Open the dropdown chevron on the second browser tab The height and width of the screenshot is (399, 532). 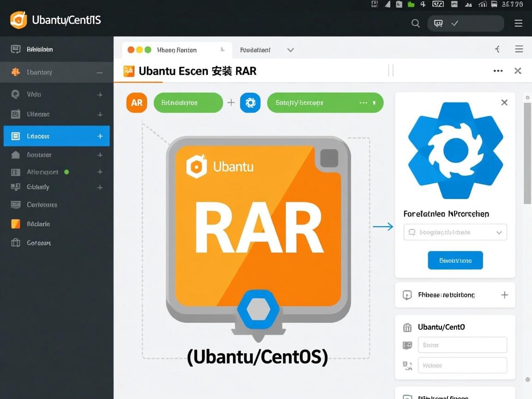290,49
